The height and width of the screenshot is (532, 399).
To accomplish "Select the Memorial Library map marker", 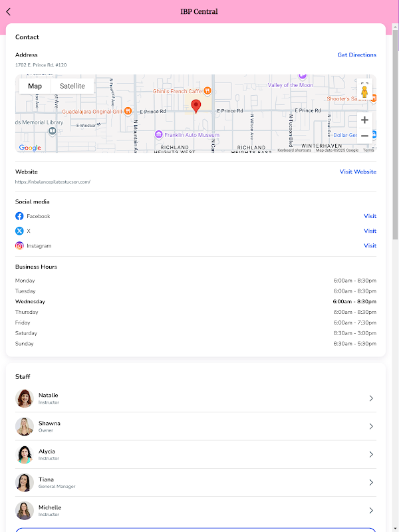I will coord(52,130).
